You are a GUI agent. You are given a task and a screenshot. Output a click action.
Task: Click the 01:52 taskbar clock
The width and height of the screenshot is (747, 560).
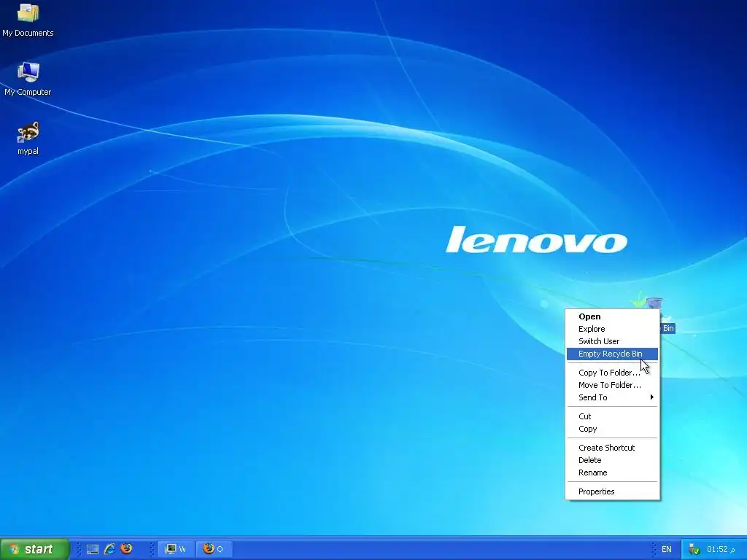tap(721, 550)
